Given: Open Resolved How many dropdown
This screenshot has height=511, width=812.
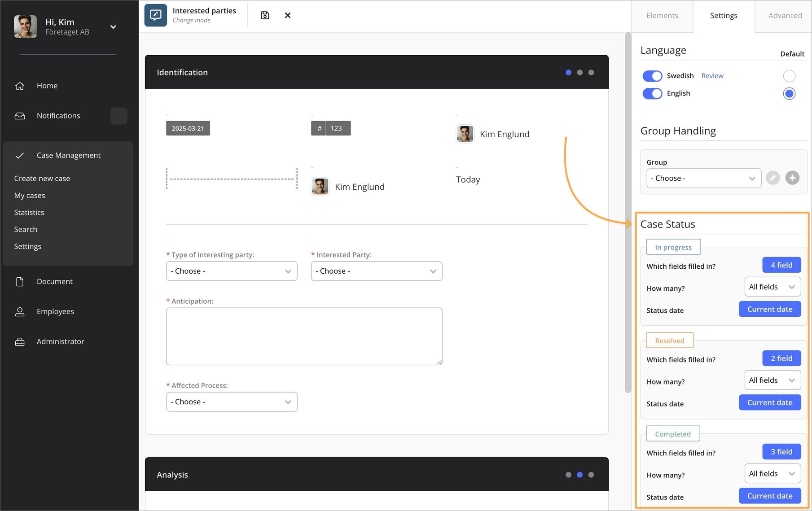Looking at the screenshot, I should click(x=772, y=380).
